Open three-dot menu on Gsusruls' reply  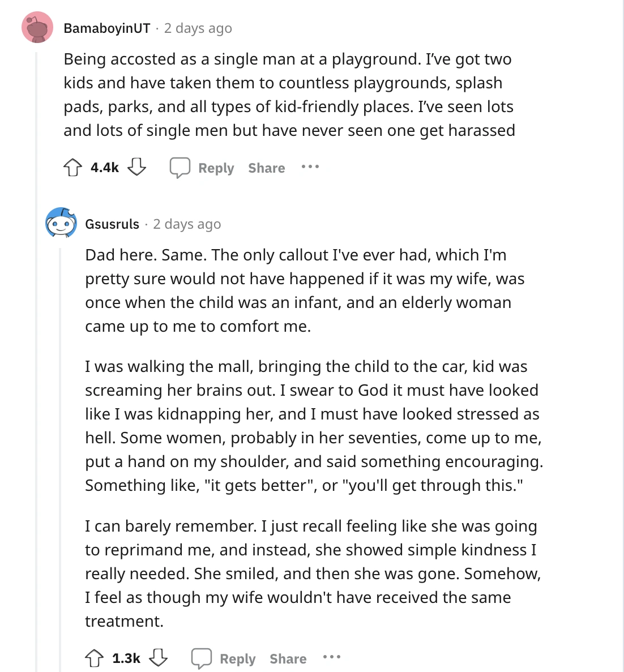331,657
